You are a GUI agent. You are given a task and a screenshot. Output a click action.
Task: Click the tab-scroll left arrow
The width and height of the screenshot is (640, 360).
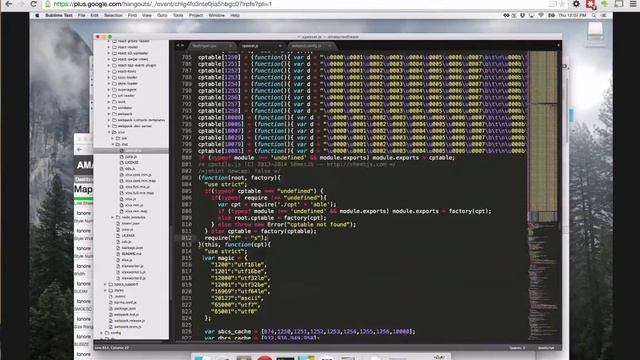(178, 46)
